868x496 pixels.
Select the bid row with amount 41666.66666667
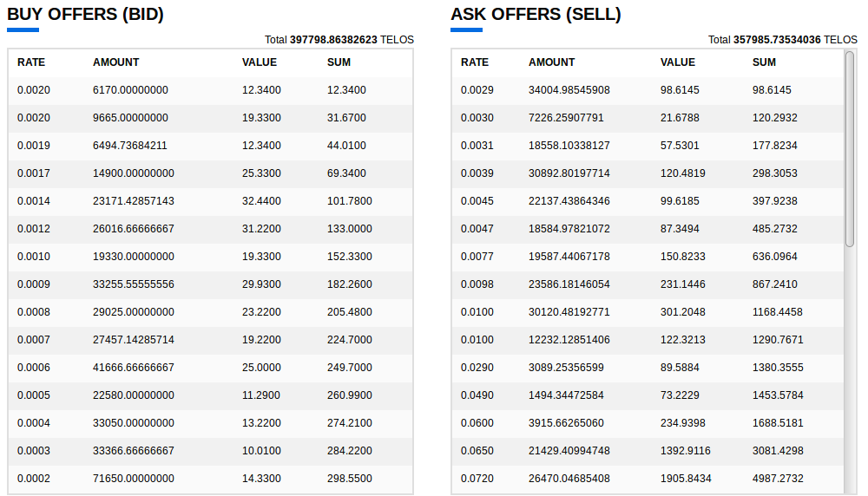click(x=210, y=368)
